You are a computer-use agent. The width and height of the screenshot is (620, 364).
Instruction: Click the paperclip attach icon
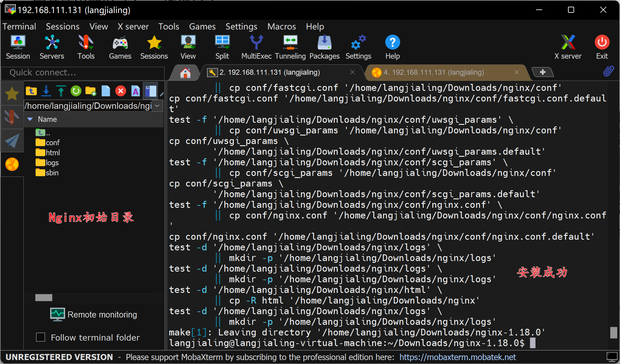pos(608,71)
